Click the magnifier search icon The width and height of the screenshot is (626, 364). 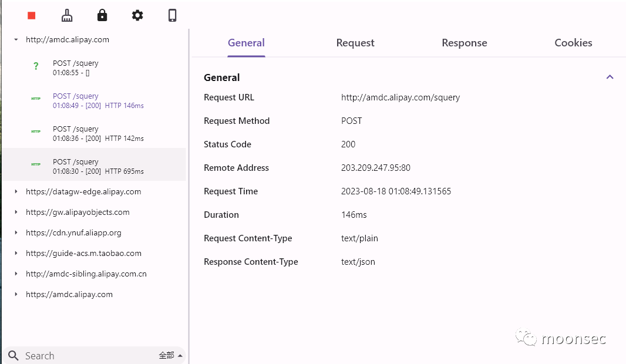click(14, 356)
